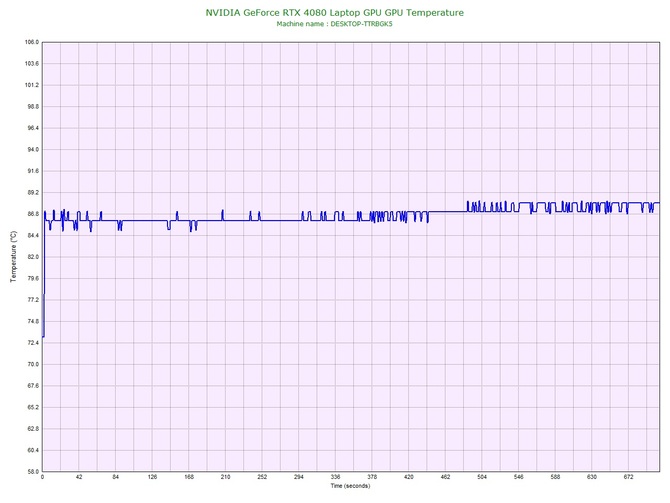
Task: Click the 62.8 y-axis tick label
Action: pos(33,429)
